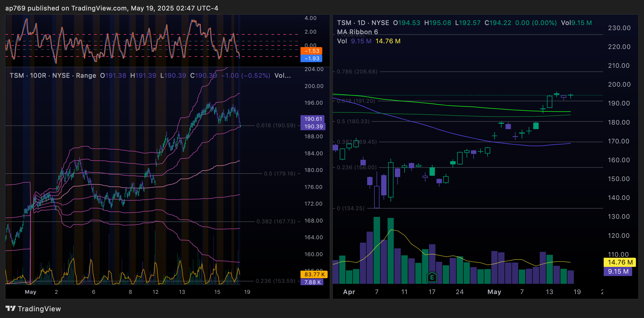The height and width of the screenshot is (318, 644).
Task: Click the 0.236 (153.59) Fibonacci label
Action: point(275,281)
